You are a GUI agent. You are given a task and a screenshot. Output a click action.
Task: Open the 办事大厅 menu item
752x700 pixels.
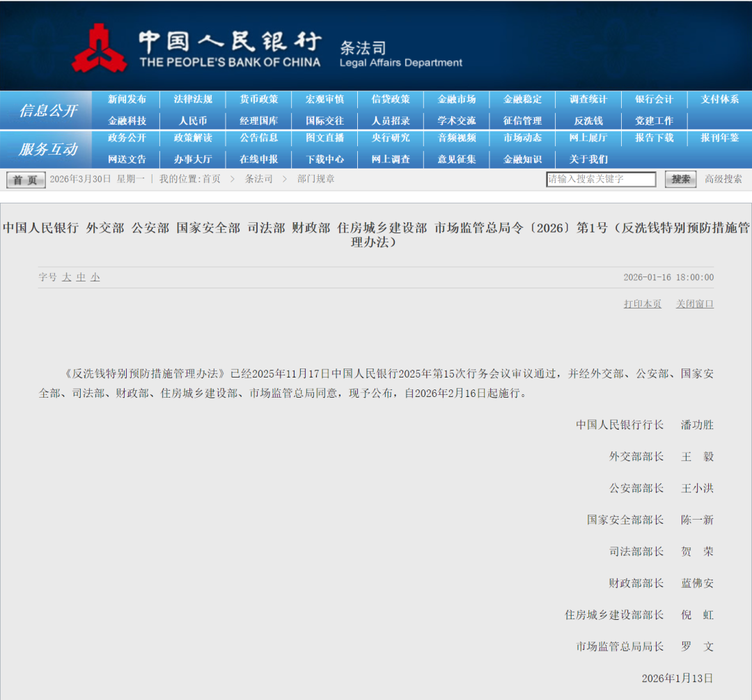tap(193, 160)
